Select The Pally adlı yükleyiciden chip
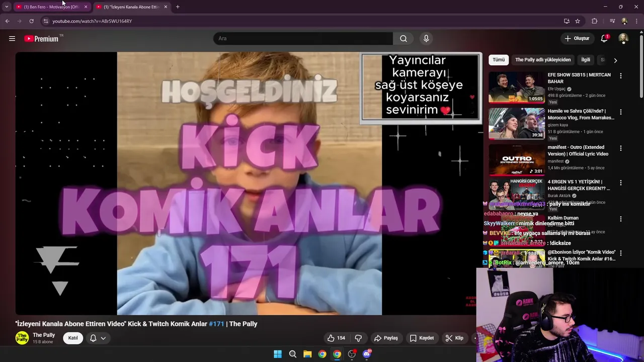Image resolution: width=644 pixels, height=362 pixels. (543, 60)
